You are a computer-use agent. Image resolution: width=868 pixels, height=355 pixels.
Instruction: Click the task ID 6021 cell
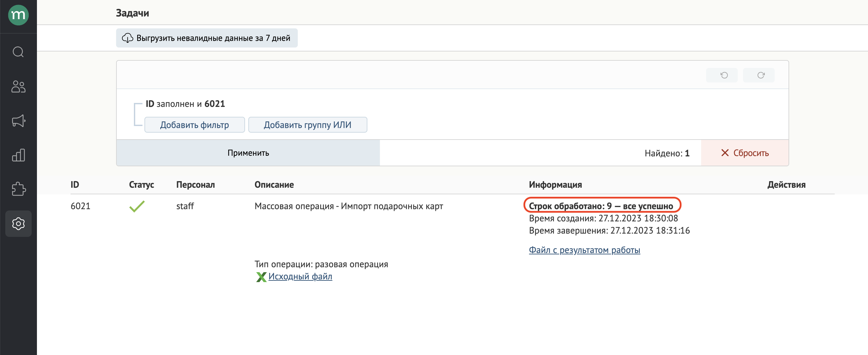tap(80, 206)
